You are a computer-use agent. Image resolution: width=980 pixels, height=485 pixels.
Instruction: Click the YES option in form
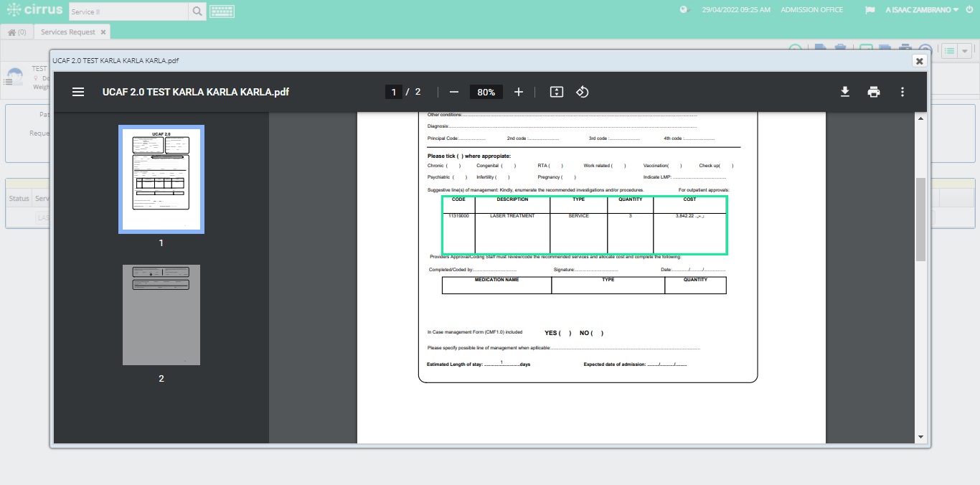click(x=558, y=333)
